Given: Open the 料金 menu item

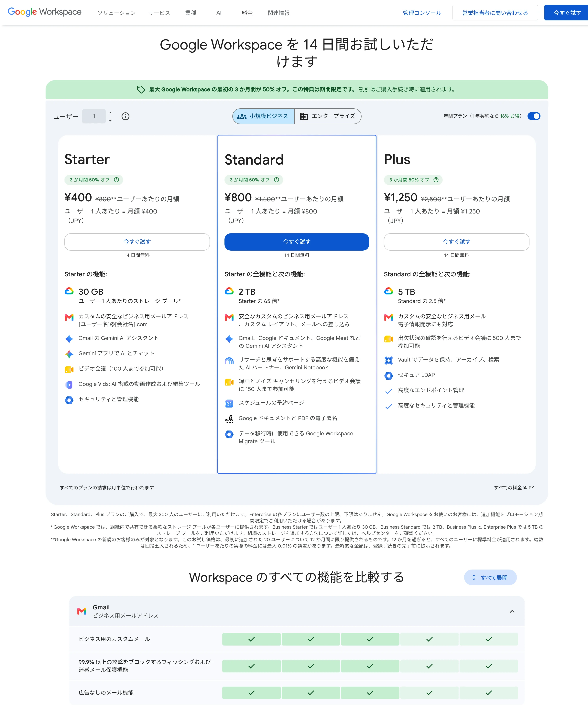Looking at the screenshot, I should (x=247, y=13).
